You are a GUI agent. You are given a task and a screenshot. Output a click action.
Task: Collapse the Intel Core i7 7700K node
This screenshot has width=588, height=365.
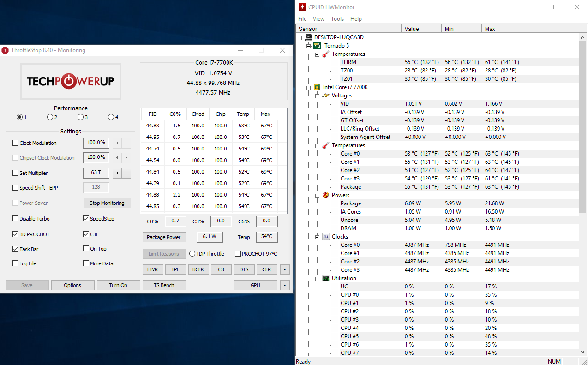(x=309, y=87)
